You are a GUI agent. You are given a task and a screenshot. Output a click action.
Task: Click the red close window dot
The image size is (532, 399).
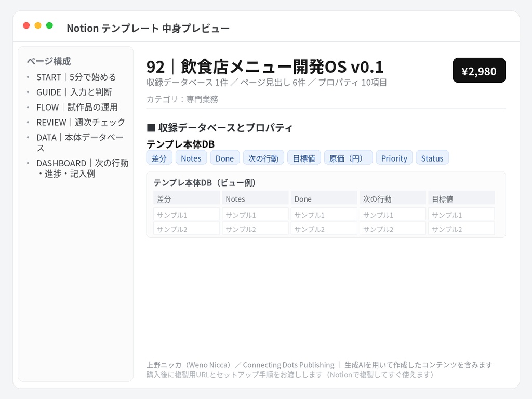pos(26,25)
